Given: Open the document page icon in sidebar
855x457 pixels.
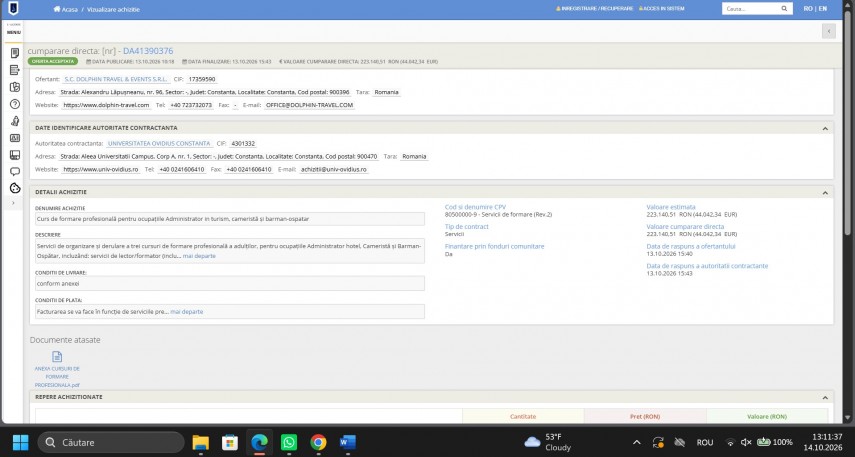Looking at the screenshot, I should click(x=15, y=53).
